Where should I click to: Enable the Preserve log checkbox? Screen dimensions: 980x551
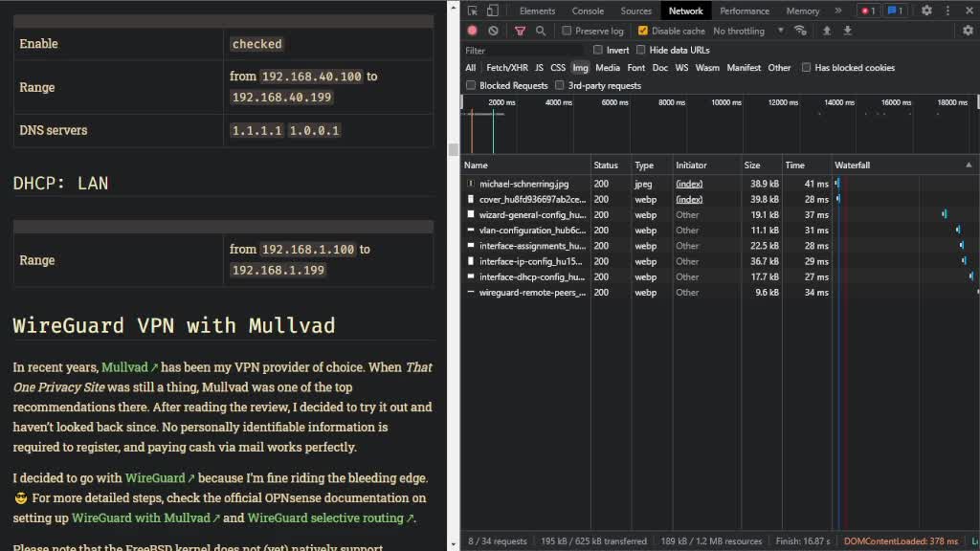(567, 31)
